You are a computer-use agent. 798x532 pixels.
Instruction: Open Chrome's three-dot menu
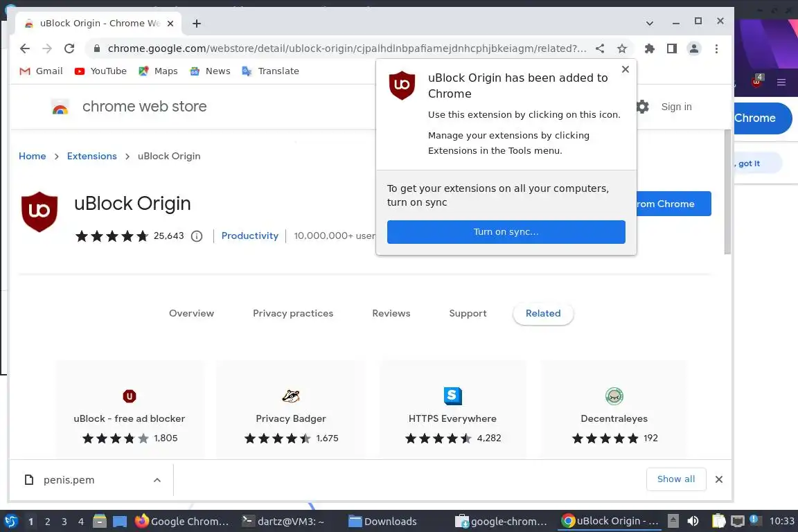click(x=716, y=48)
